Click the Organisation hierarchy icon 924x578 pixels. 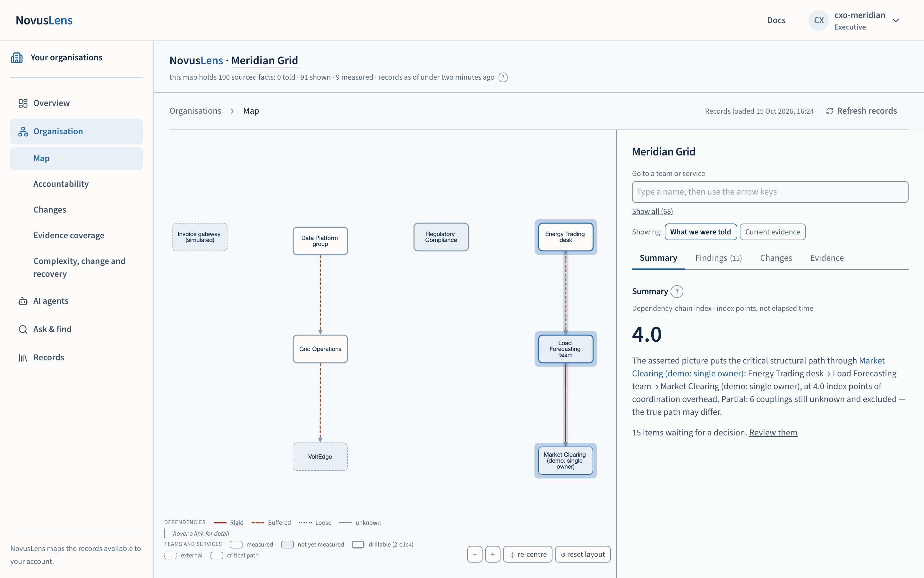23,132
